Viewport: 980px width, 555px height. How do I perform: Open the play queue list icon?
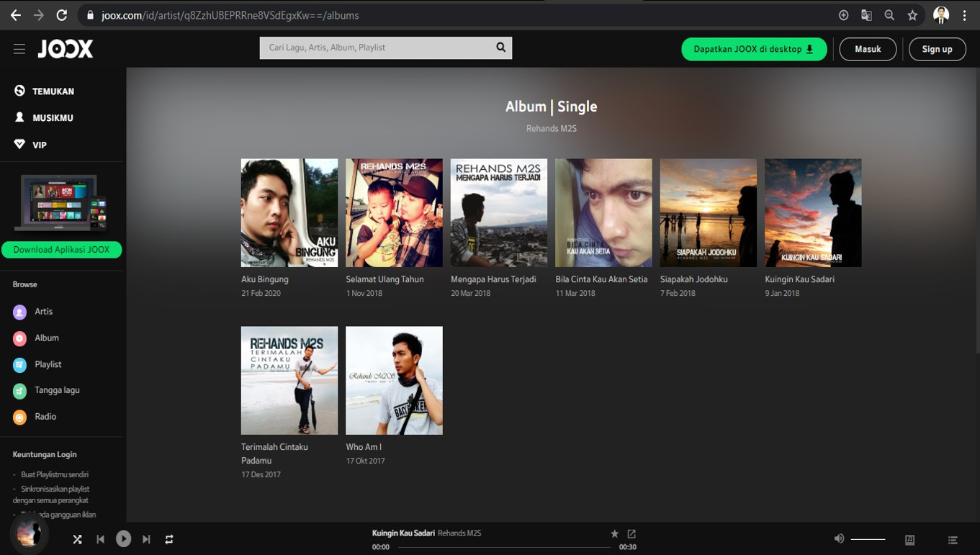coord(953,540)
